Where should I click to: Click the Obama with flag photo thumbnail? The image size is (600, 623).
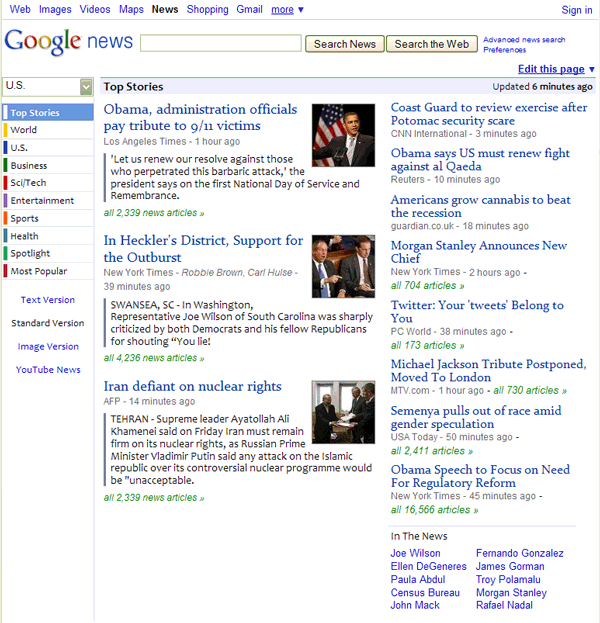tap(343, 135)
